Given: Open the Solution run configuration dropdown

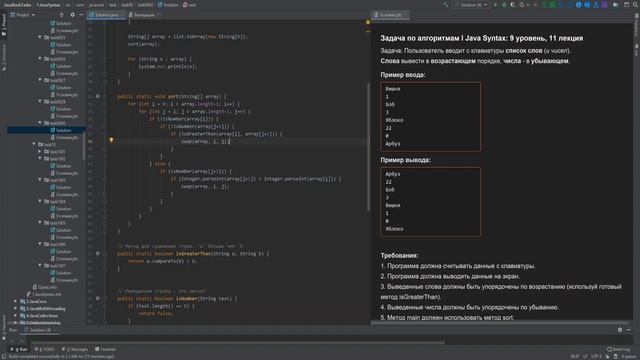Looking at the screenshot, I should point(472,5).
